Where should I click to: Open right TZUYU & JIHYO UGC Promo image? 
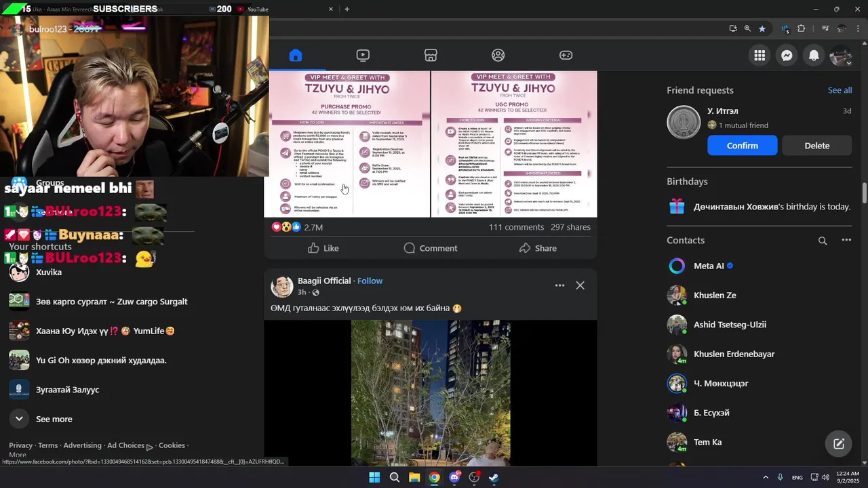pos(514,144)
